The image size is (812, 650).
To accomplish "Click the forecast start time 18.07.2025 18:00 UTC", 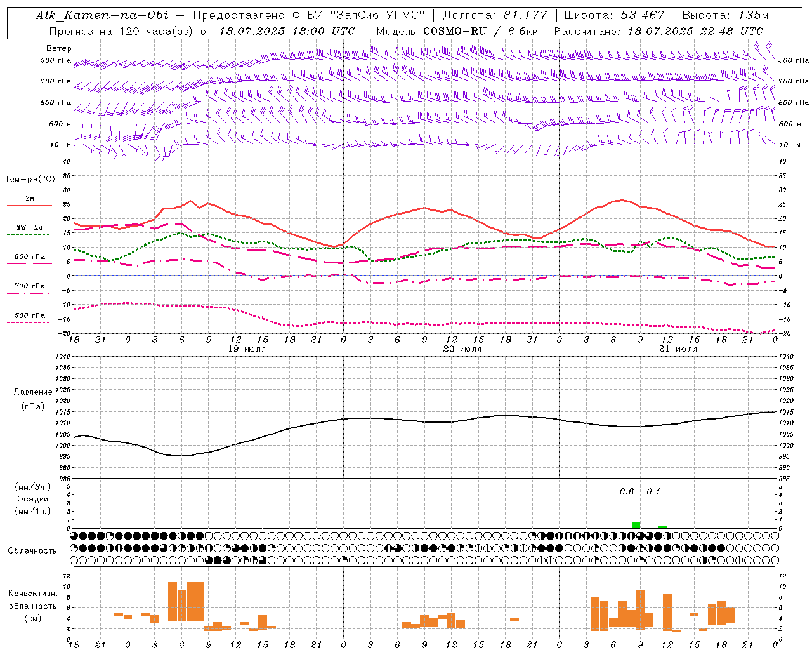I will click(x=287, y=30).
